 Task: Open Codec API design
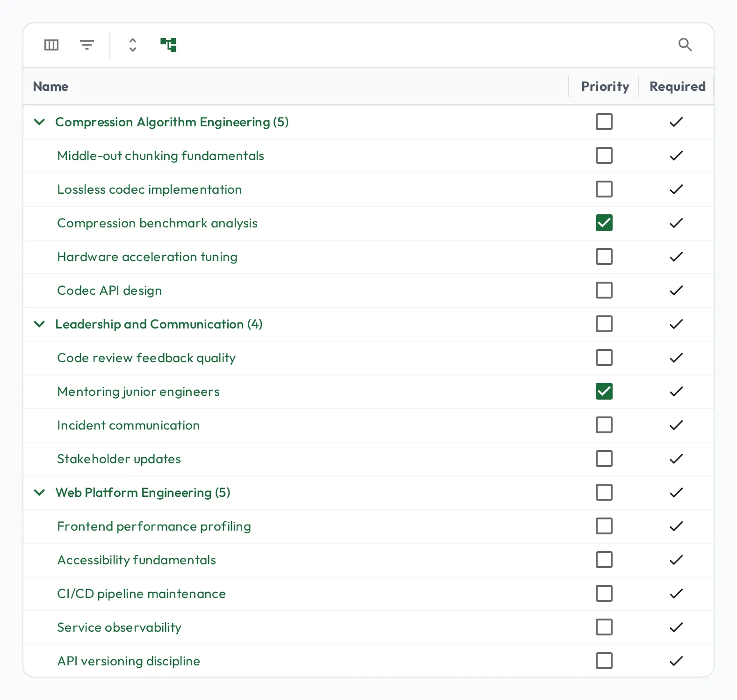pos(109,291)
